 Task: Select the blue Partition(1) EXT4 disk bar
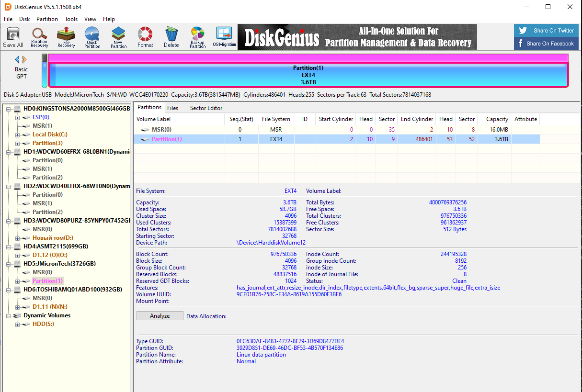coord(308,75)
